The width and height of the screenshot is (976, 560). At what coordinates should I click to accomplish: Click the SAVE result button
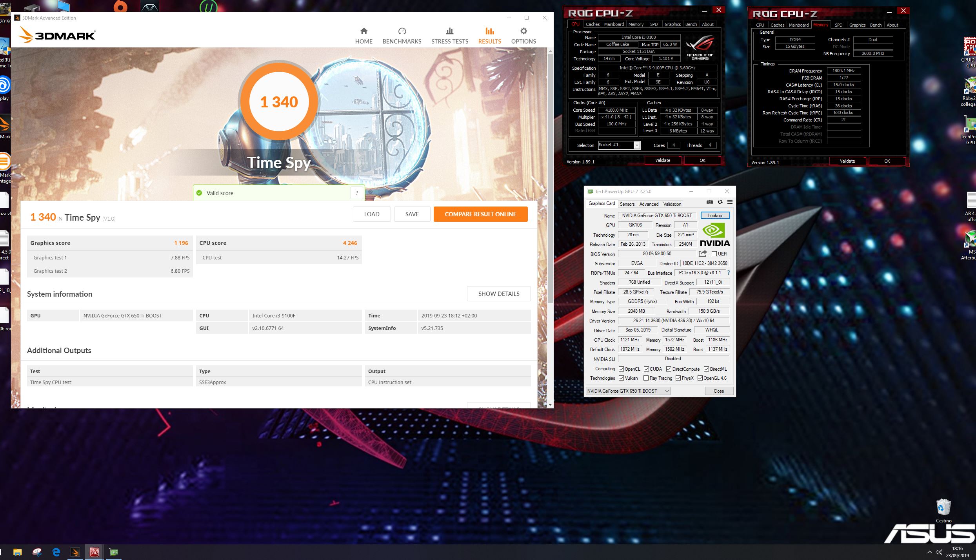[x=412, y=214]
